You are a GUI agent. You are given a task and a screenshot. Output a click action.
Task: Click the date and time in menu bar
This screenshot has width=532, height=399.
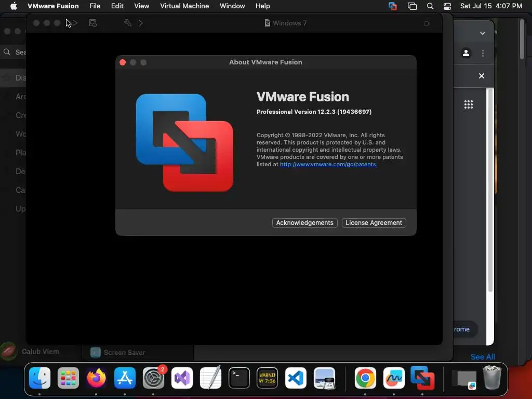pos(491,6)
